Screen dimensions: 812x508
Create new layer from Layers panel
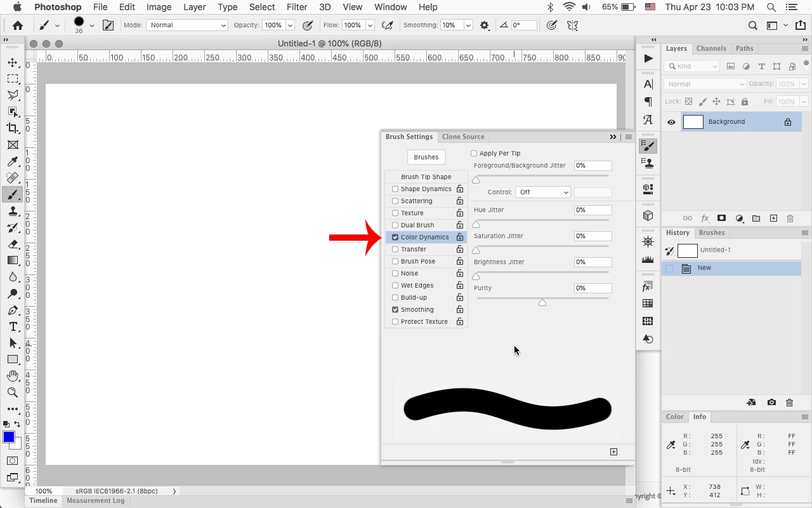[x=773, y=218]
